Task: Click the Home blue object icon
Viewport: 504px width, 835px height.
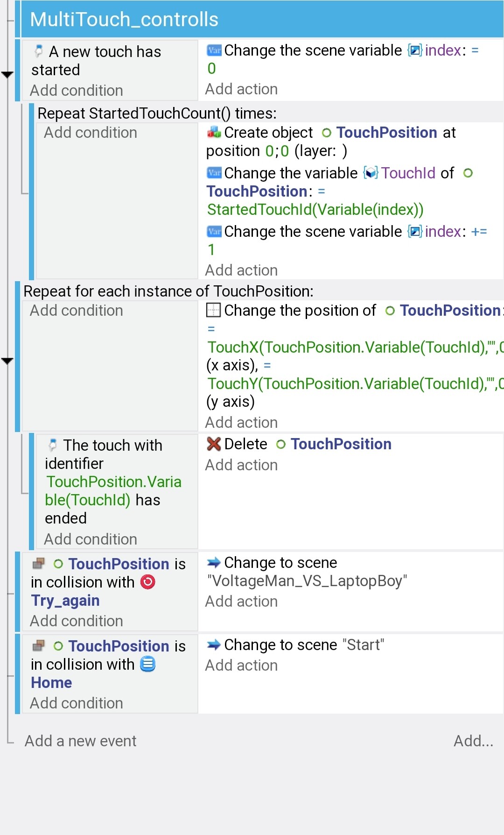Action: 148,664
